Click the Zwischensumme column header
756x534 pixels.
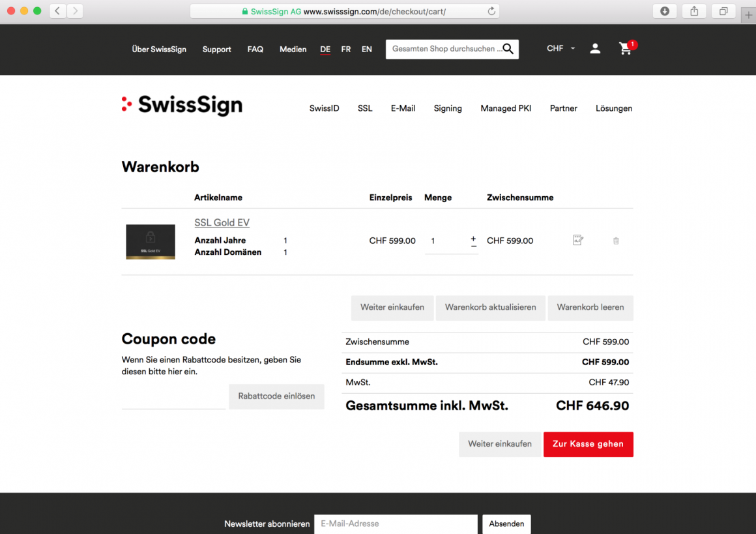coord(520,198)
